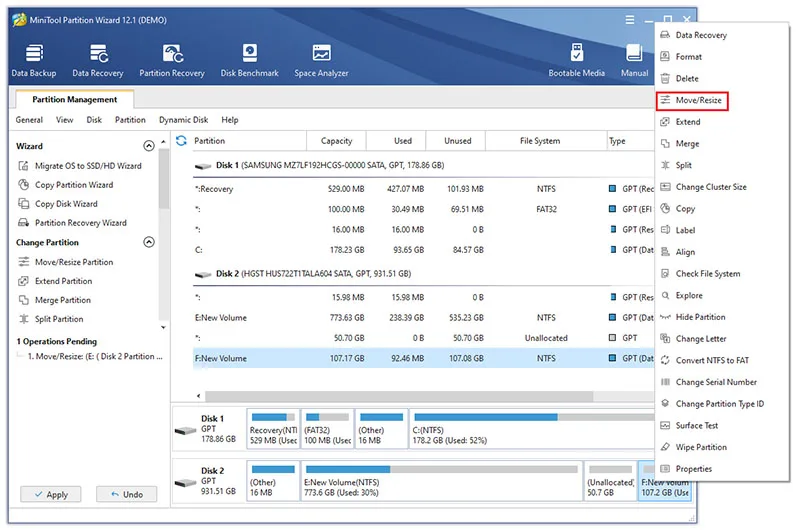Launch Data Recovery from the toolbar

98,61
